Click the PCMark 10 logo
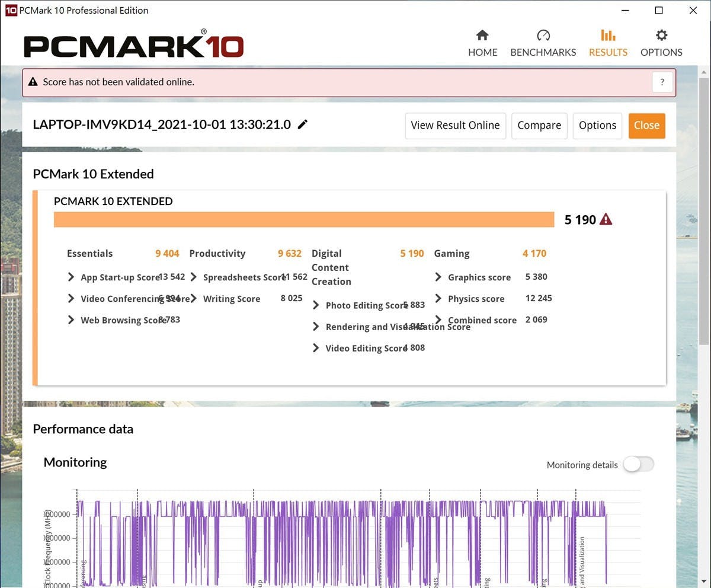This screenshot has height=588, width=711. click(x=134, y=45)
